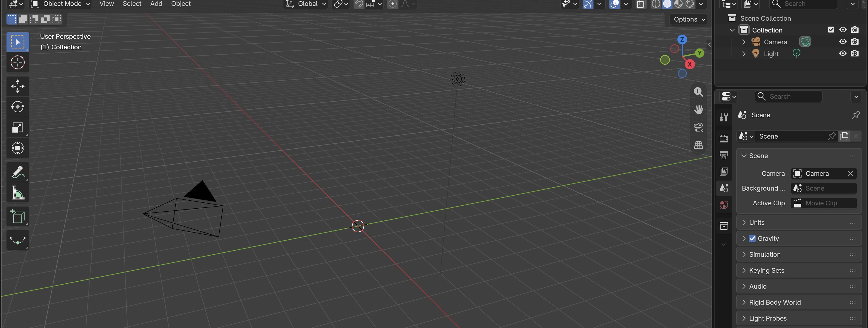Open the Object menu
This screenshot has width=868, height=328.
(181, 4)
